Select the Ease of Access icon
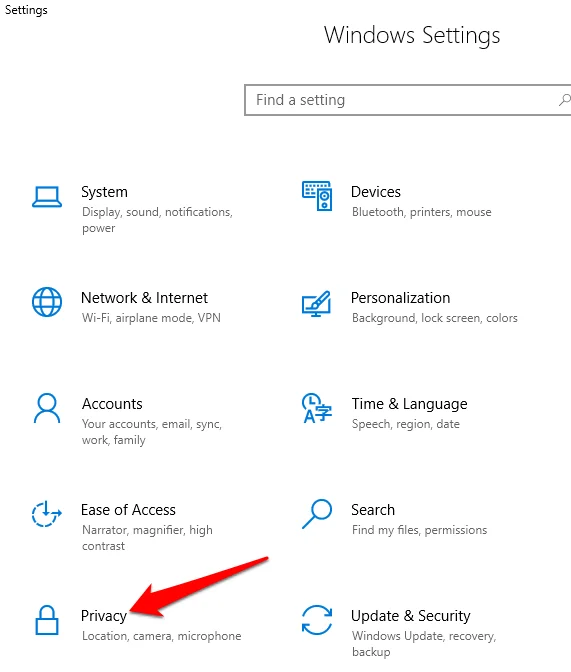The image size is (571, 672). click(x=47, y=513)
